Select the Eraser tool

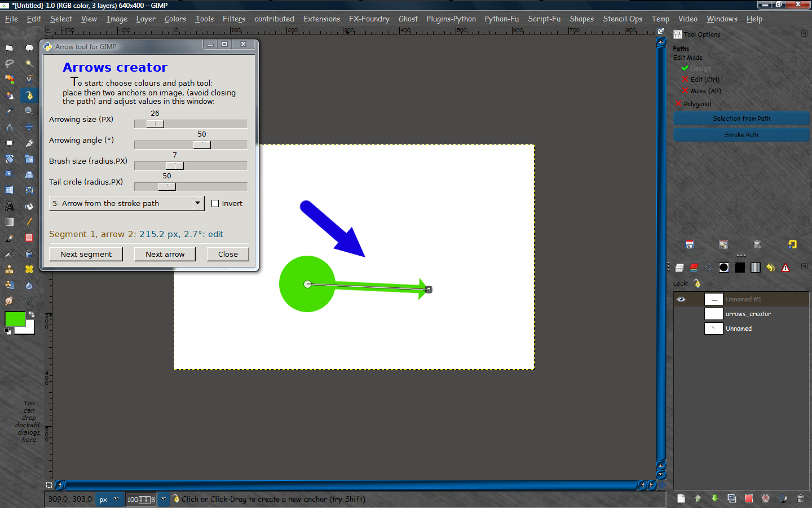click(29, 238)
